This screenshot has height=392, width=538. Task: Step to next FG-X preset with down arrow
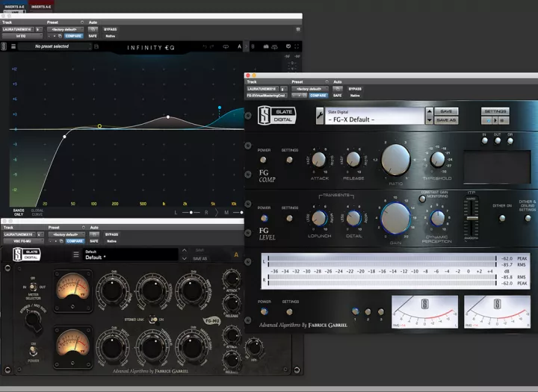click(x=429, y=120)
